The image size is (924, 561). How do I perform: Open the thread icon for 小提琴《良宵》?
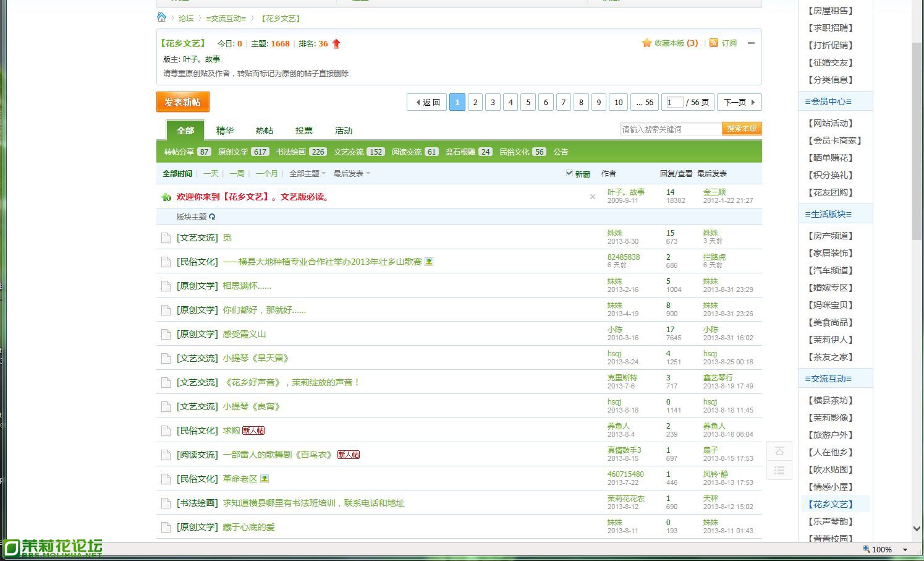coord(166,407)
